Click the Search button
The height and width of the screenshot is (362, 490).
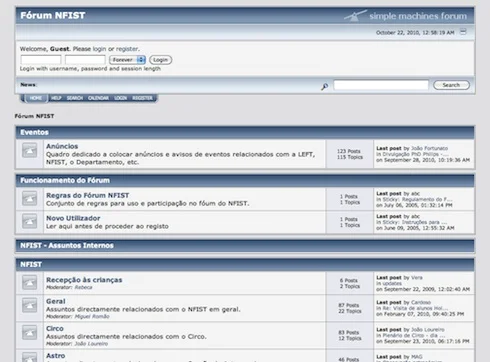[451, 85]
